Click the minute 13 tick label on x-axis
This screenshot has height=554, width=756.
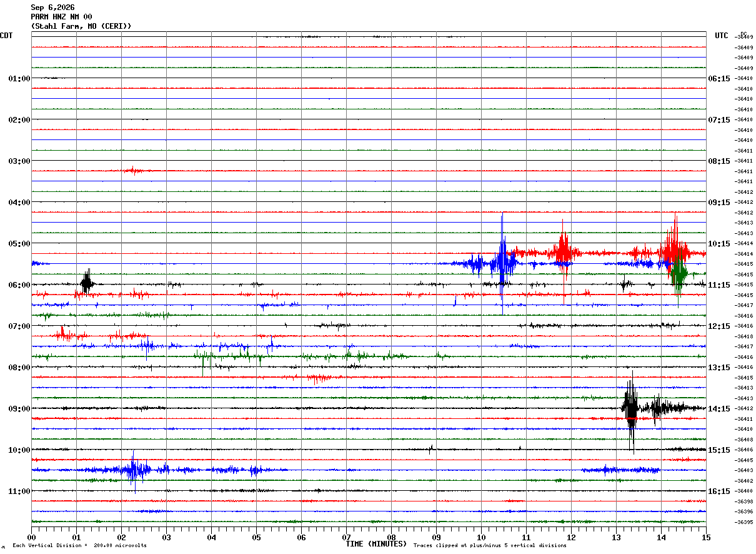click(x=616, y=537)
